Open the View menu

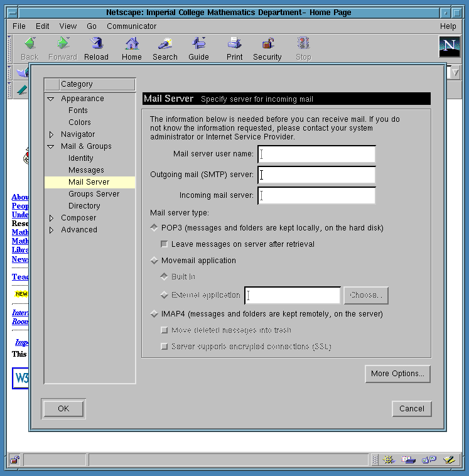[x=68, y=26]
